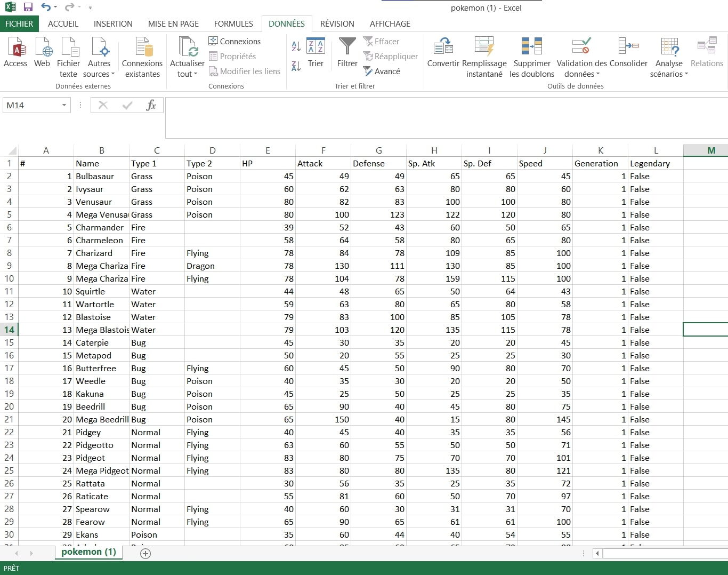Screen dimensions: 728x575
Task: Select column M header
Action: point(706,150)
